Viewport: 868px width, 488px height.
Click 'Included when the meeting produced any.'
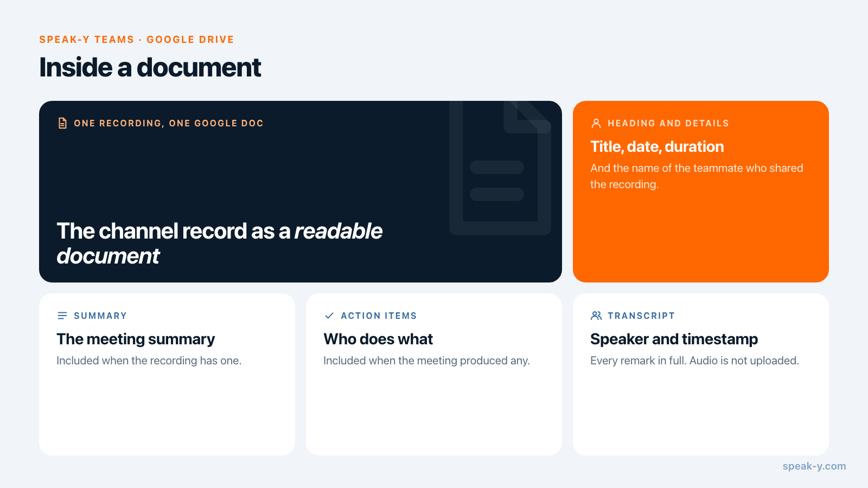[x=426, y=361]
